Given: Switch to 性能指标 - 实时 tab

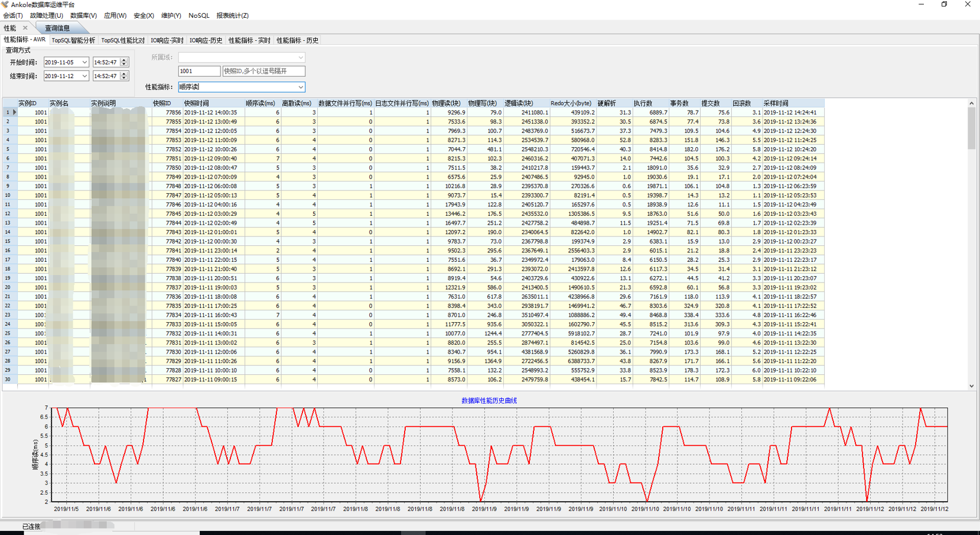Looking at the screenshot, I should point(249,40).
